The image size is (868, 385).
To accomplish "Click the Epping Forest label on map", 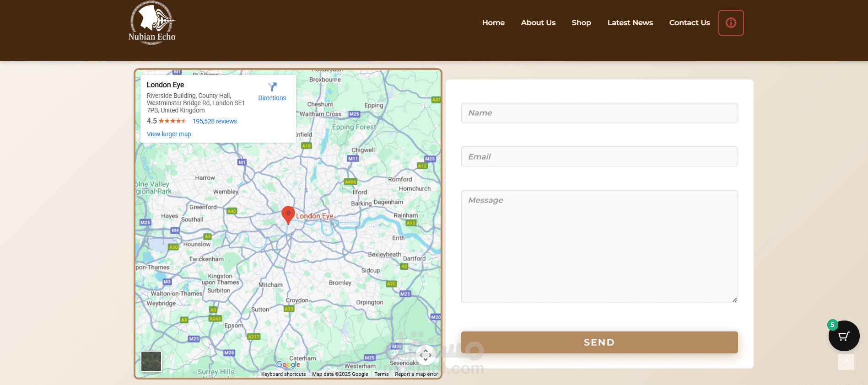I will click(354, 127).
